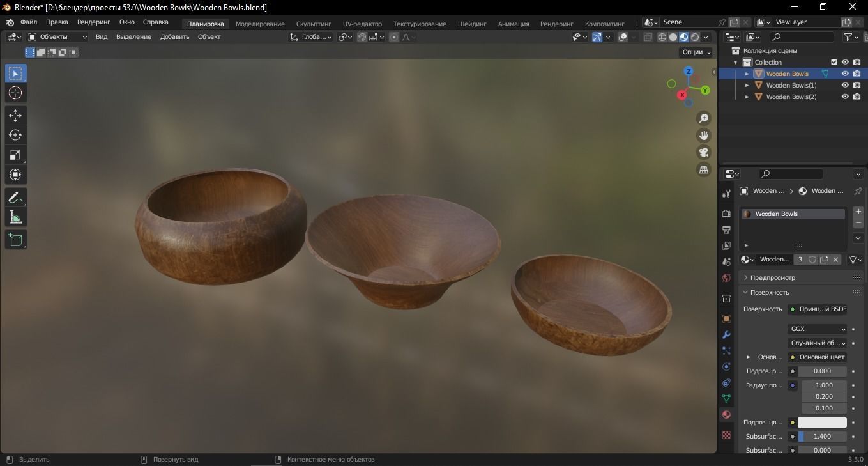Switch to 'Моделирование' workspace tab
The width and height of the screenshot is (868, 466).
click(260, 24)
